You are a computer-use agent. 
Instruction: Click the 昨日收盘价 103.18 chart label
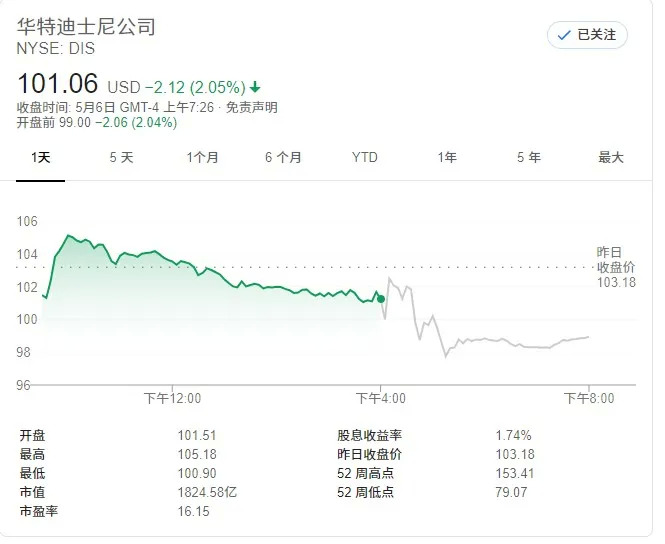(615, 266)
